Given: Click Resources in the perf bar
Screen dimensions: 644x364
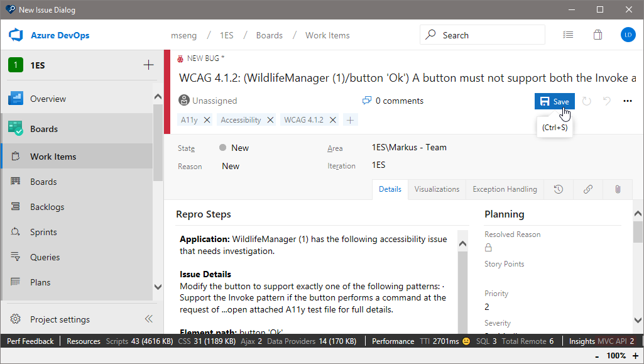Looking at the screenshot, I should pos(84,341).
